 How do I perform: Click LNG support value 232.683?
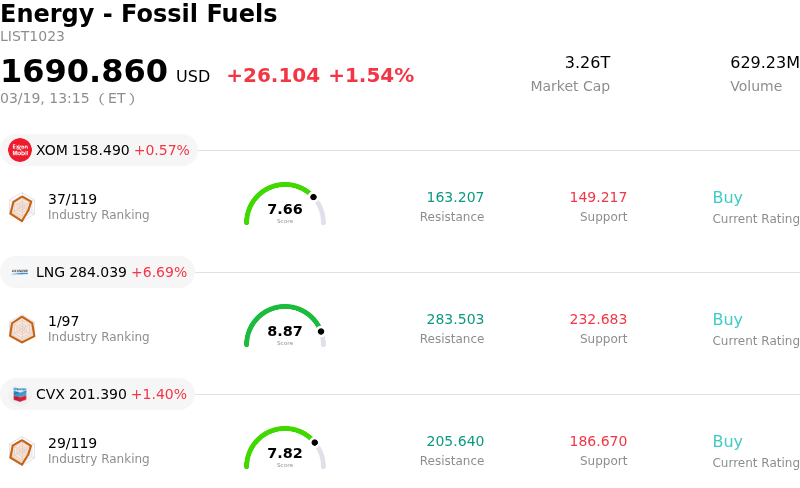click(x=598, y=320)
